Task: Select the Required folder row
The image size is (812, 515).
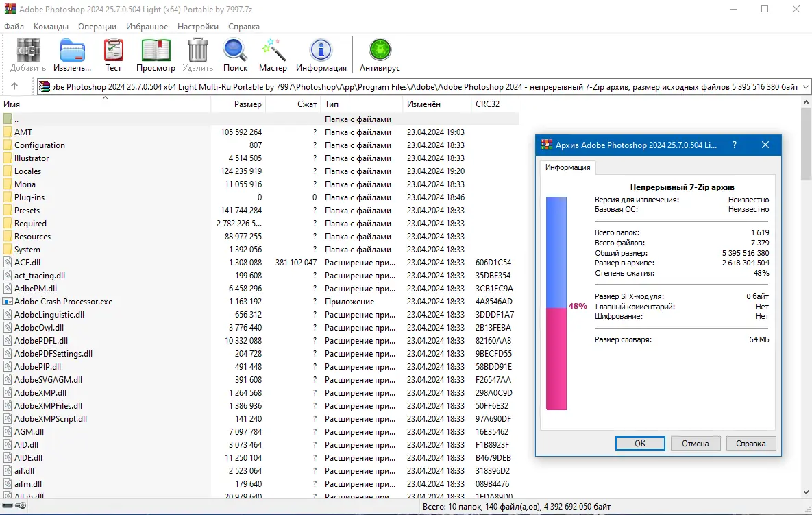Action: [260, 224]
